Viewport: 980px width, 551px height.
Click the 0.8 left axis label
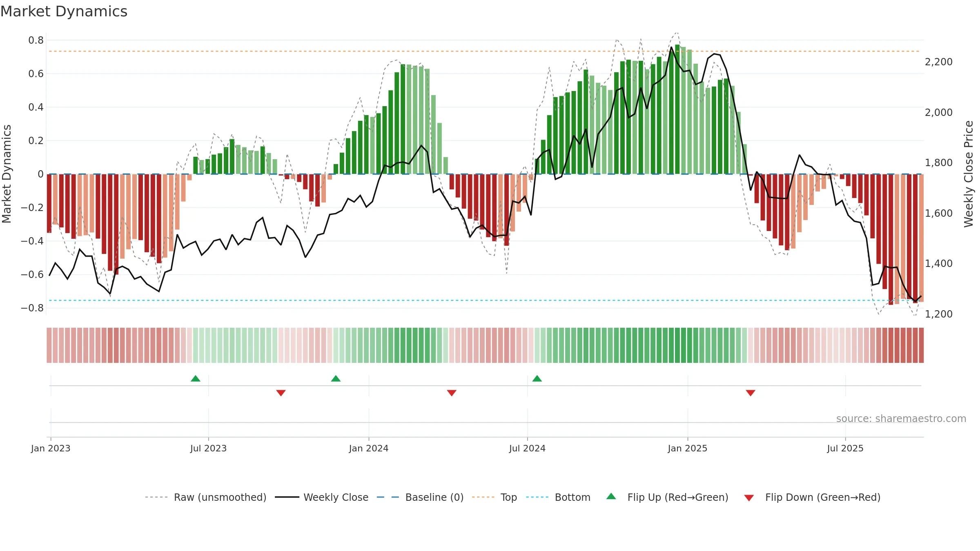coord(36,40)
